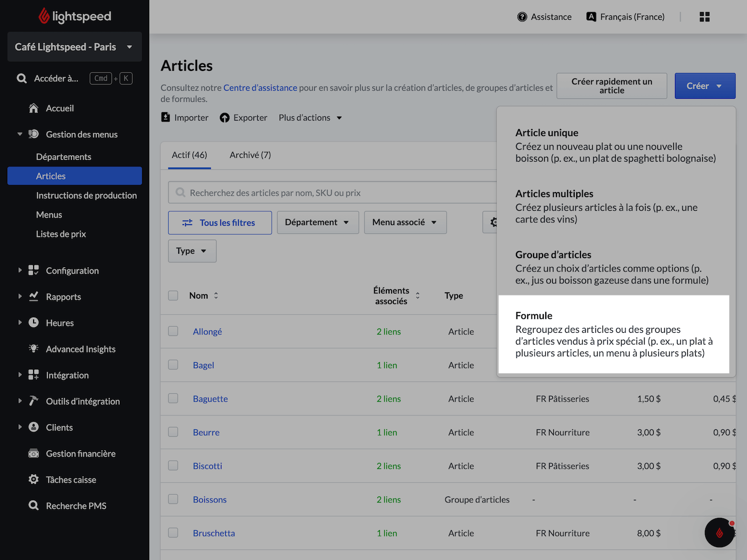The image size is (747, 560).
Task: Click Créer rapidement un article button
Action: pos(611,86)
